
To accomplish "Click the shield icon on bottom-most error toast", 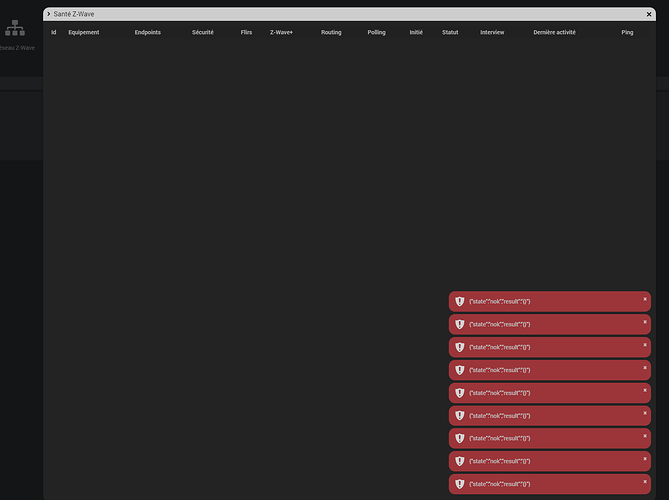I will (x=460, y=484).
